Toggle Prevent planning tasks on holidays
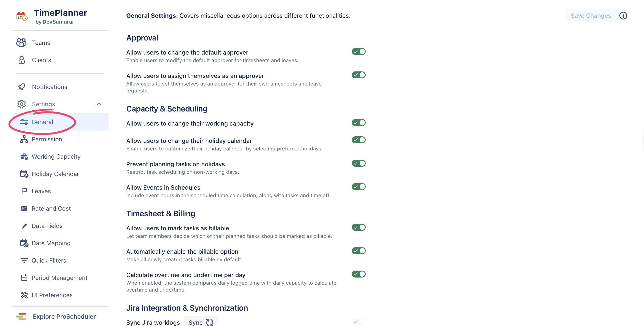644x326 pixels. [359, 163]
